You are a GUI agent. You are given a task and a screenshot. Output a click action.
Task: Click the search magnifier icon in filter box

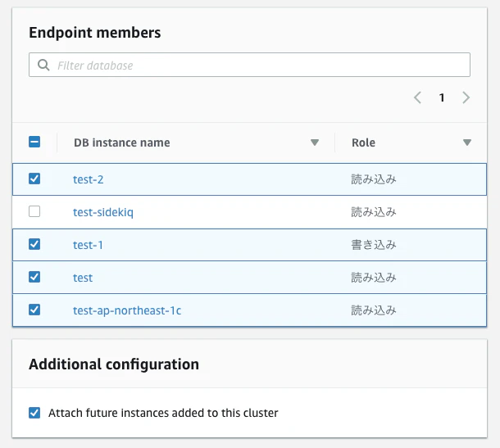pos(43,65)
